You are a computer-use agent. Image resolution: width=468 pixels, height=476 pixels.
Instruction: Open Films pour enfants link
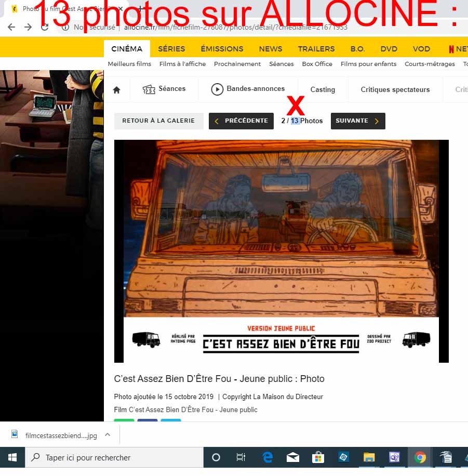[x=368, y=64]
